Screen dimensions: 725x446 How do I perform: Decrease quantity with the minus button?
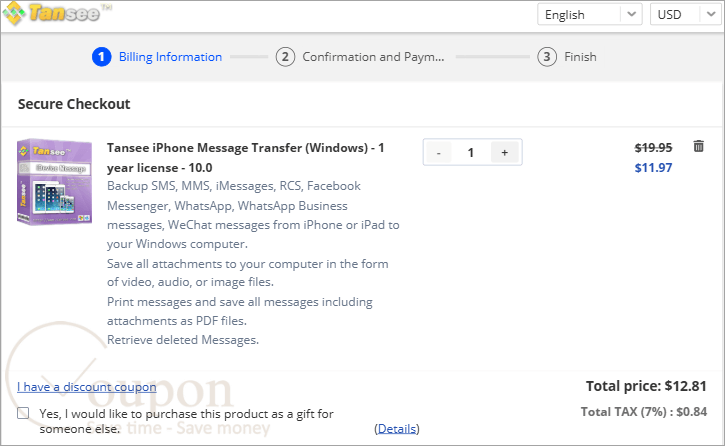438,153
